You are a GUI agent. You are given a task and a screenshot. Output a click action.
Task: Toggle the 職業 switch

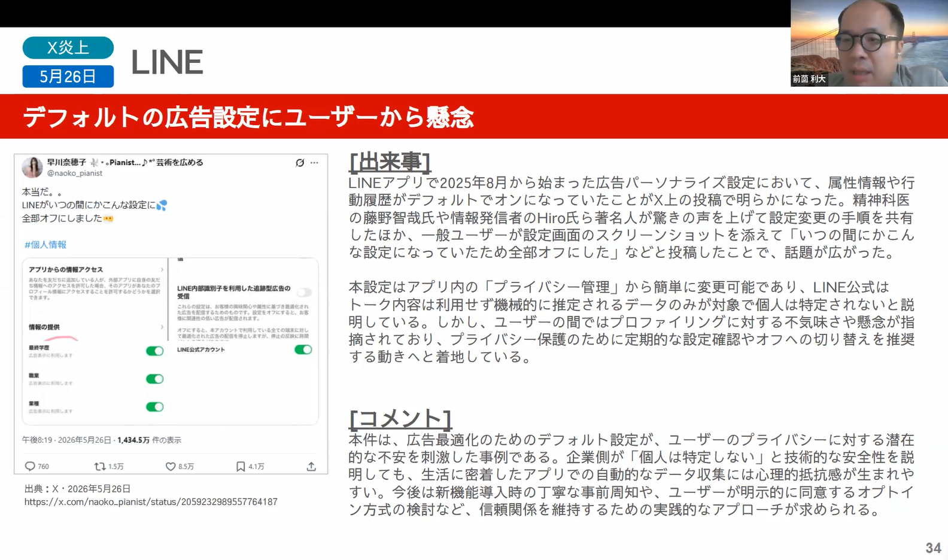pos(155,379)
